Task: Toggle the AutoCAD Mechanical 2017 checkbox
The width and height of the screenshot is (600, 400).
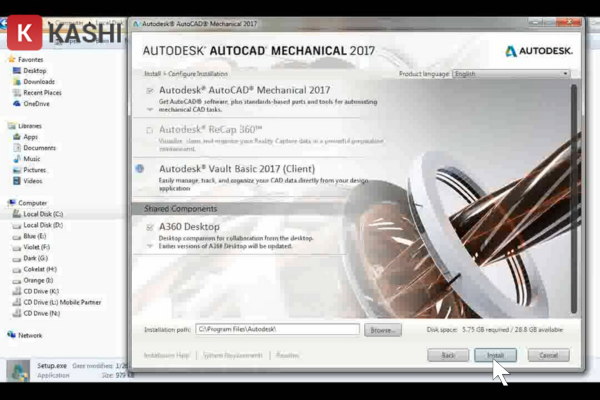Action: click(150, 90)
